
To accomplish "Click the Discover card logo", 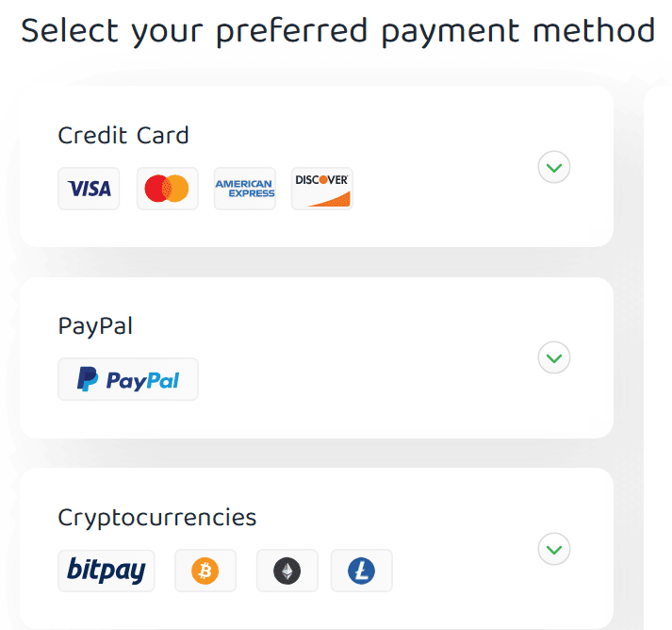I will tap(322, 189).
